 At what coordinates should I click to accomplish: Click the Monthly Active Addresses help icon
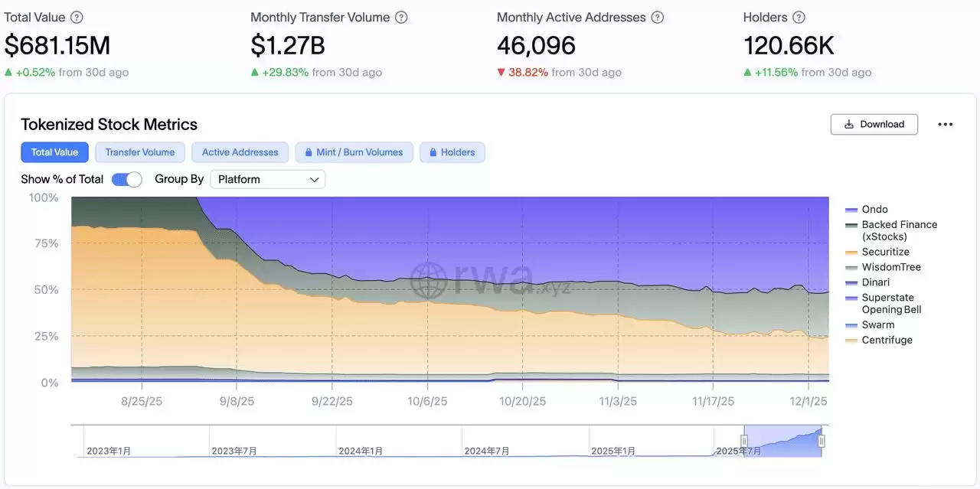657,17
